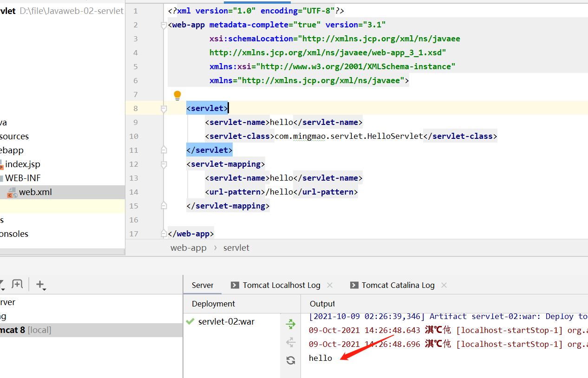Click line number 16 in the gutter
This screenshot has height=378, width=588.
click(x=134, y=220)
